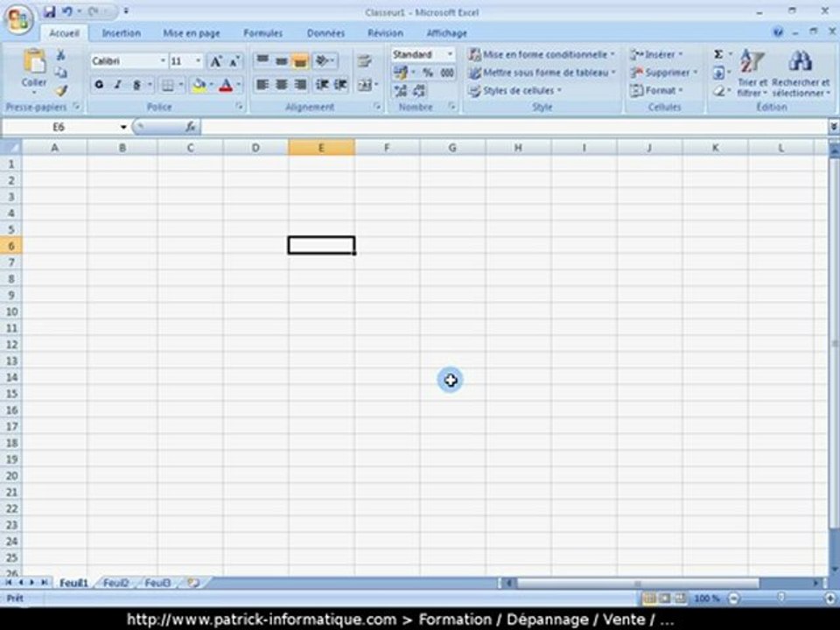Click the Coller (paste) icon
Image resolution: width=840 pixels, height=630 pixels.
click(34, 61)
